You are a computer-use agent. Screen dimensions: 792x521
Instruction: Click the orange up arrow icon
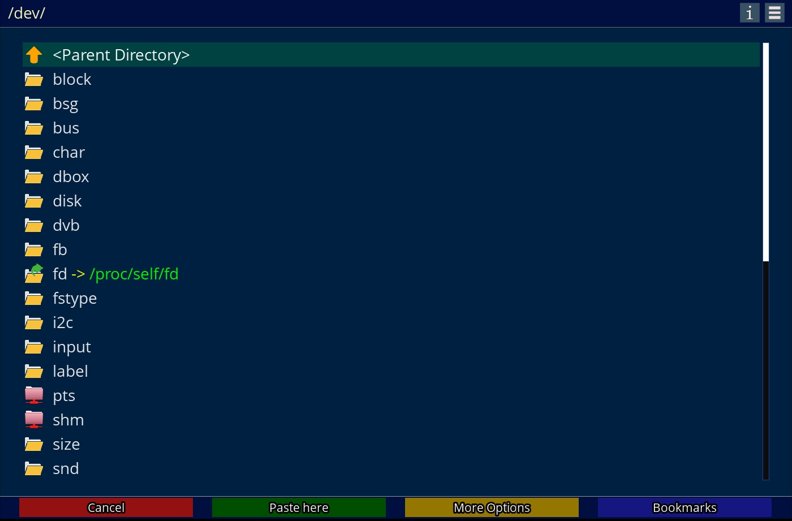[34, 55]
